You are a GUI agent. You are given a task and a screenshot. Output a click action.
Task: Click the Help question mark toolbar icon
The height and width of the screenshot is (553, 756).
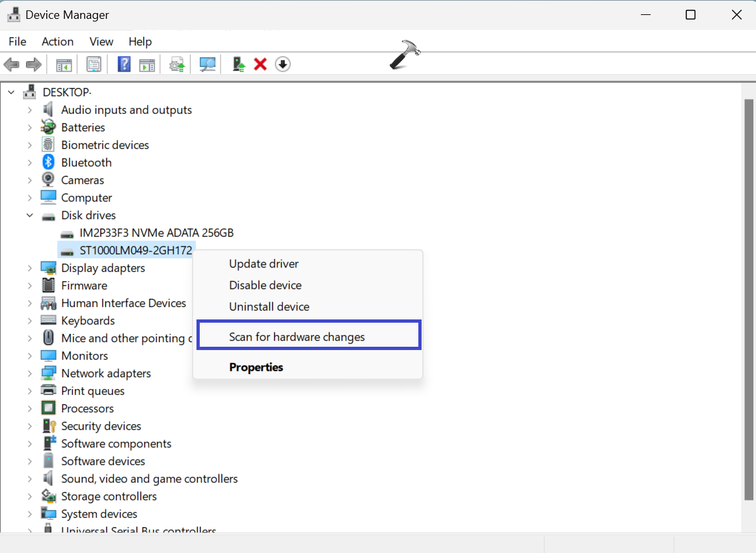pos(124,64)
